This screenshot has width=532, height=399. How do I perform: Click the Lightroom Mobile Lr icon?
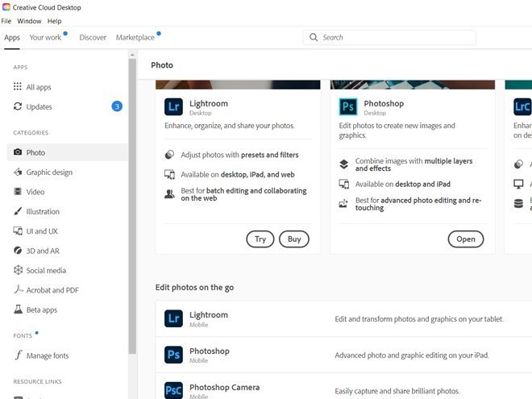pos(174,318)
